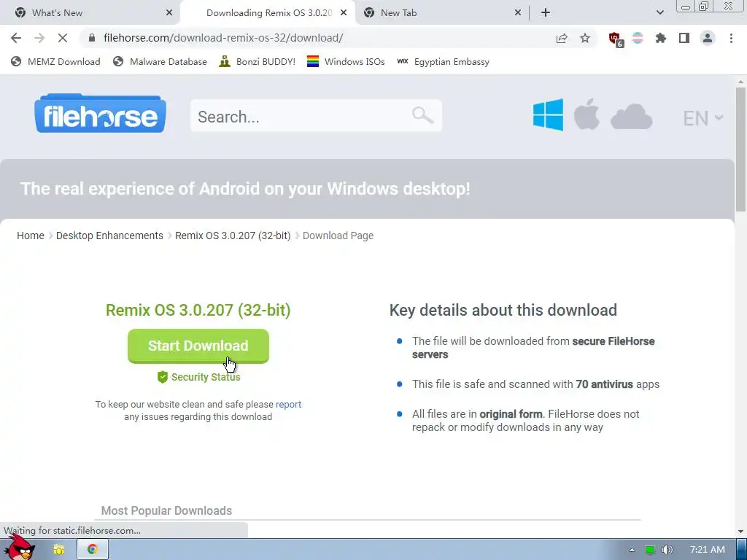Select the cloud web apps icon
Screen dimensions: 747x560
[x=631, y=117]
